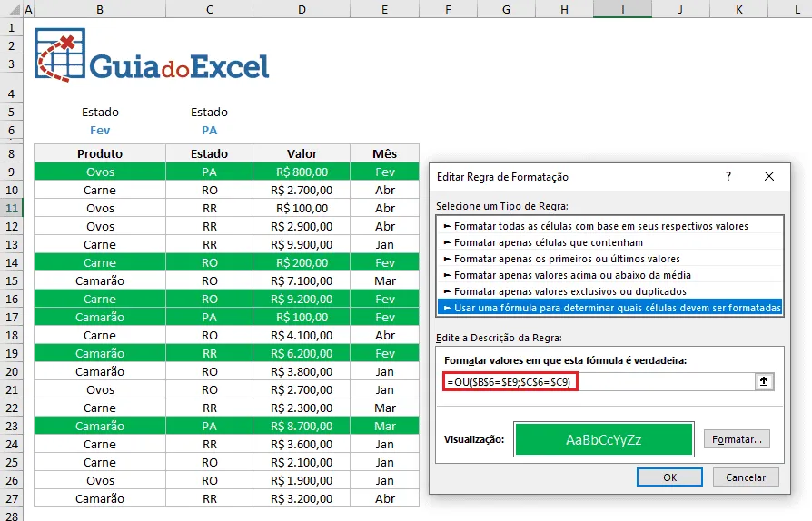Click cell 'R$ 8.700,00' in row 23
Screen dimensions: 812x521
(302, 427)
